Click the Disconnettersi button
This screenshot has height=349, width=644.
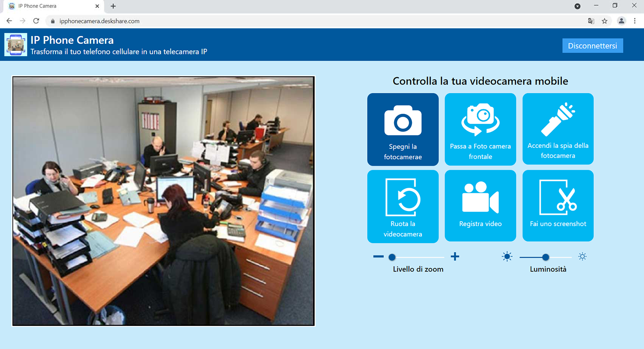tap(593, 46)
